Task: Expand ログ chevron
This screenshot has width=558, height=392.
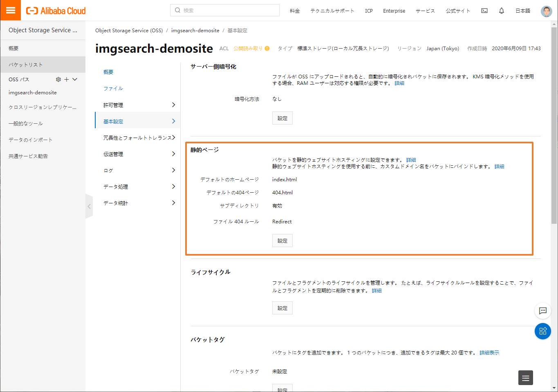Action: [173, 170]
